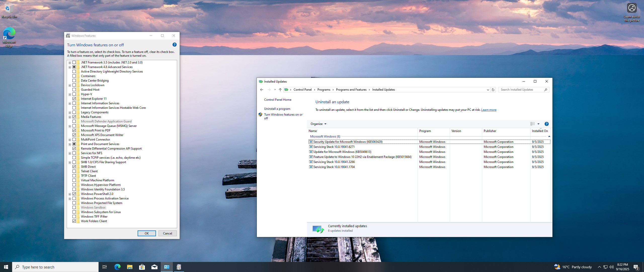Click Turn Windows features on or off link

click(283, 116)
